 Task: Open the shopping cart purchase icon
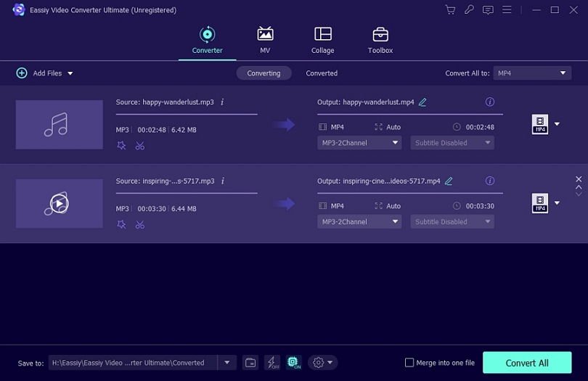tap(450, 9)
